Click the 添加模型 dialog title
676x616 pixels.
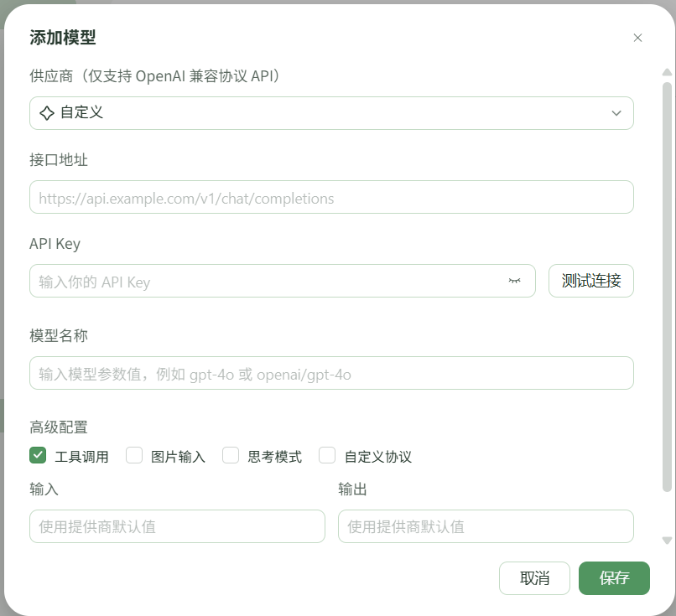click(63, 38)
